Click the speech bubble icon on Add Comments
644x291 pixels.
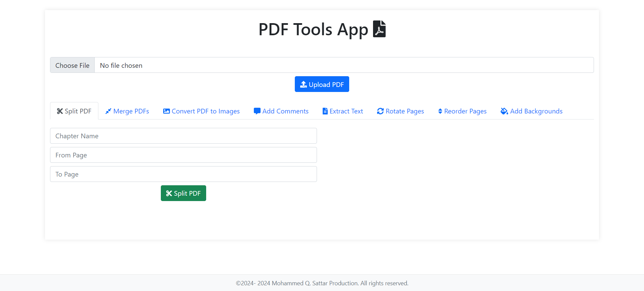point(257,111)
